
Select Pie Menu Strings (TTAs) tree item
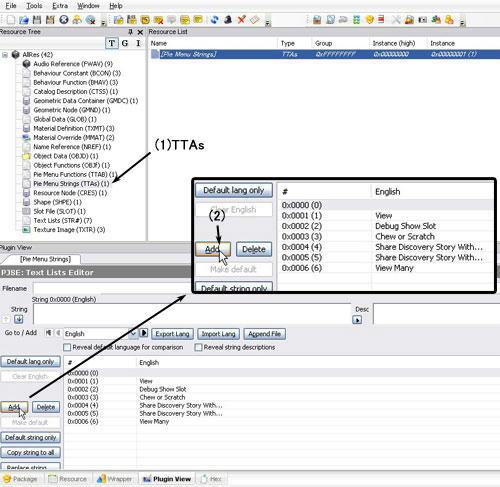(71, 184)
